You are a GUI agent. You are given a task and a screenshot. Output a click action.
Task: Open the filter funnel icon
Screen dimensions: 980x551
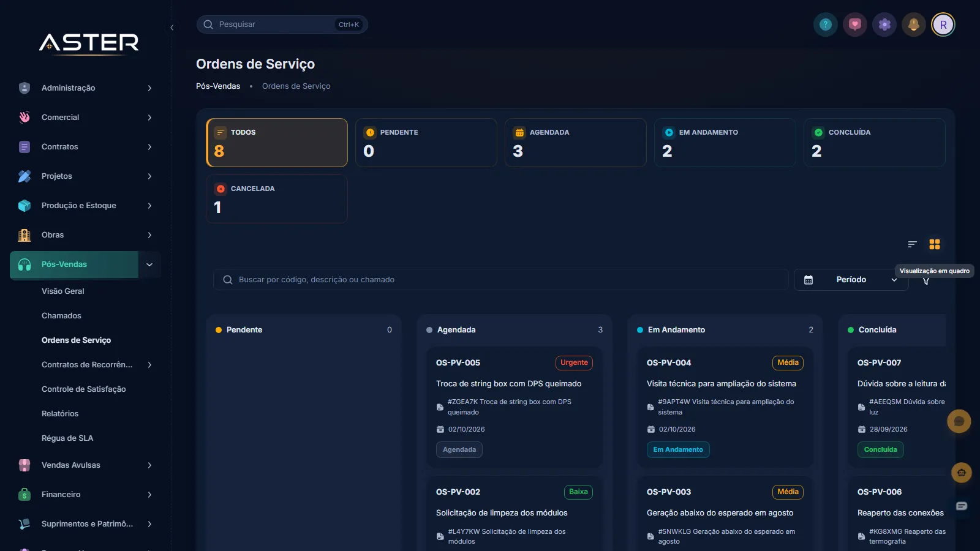[926, 281]
